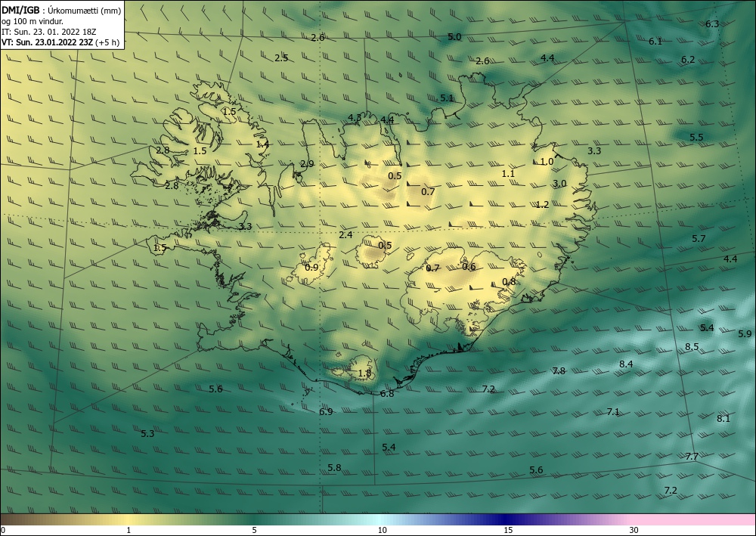
Task: Select the map value 8.5
Action: click(x=692, y=346)
